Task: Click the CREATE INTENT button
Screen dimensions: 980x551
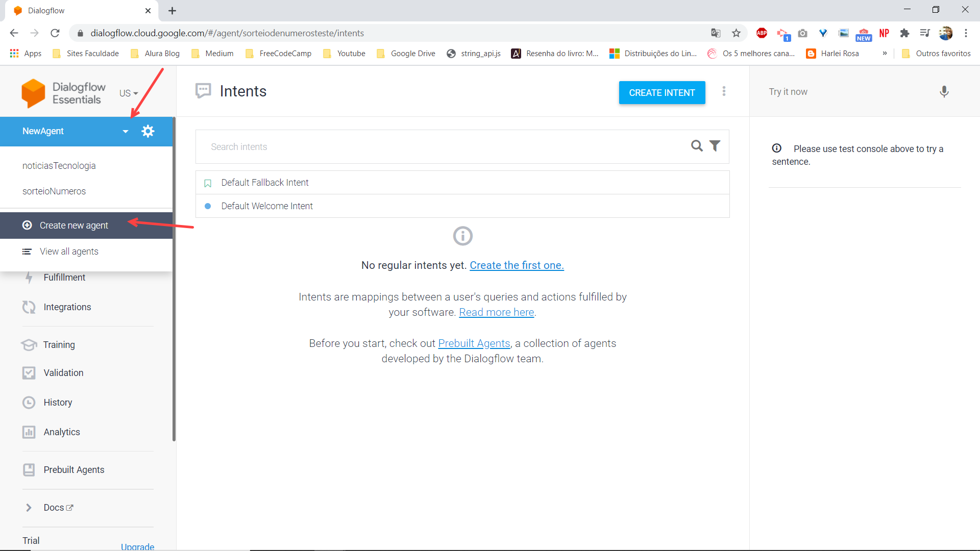Action: (662, 93)
